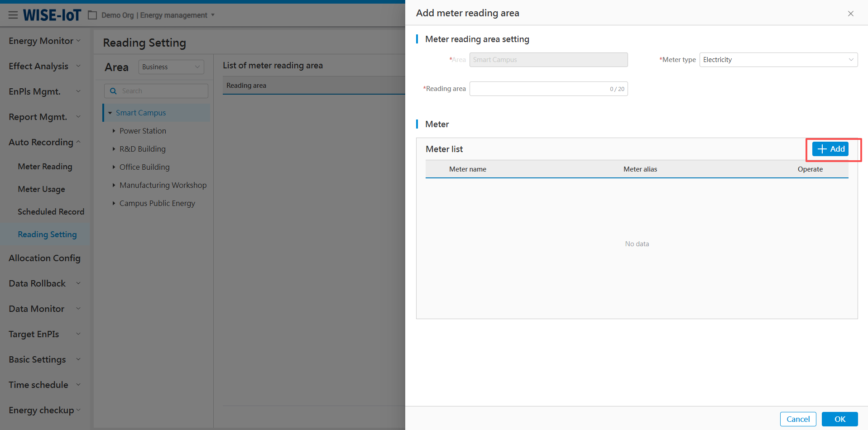The height and width of the screenshot is (430, 868).
Task: Click the hamburger menu icon
Action: click(x=13, y=15)
